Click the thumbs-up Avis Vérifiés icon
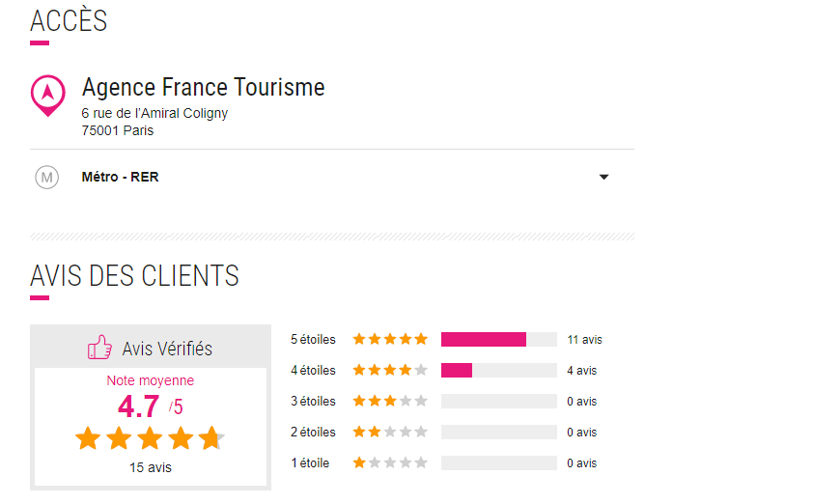813x504 pixels. pos(100,348)
